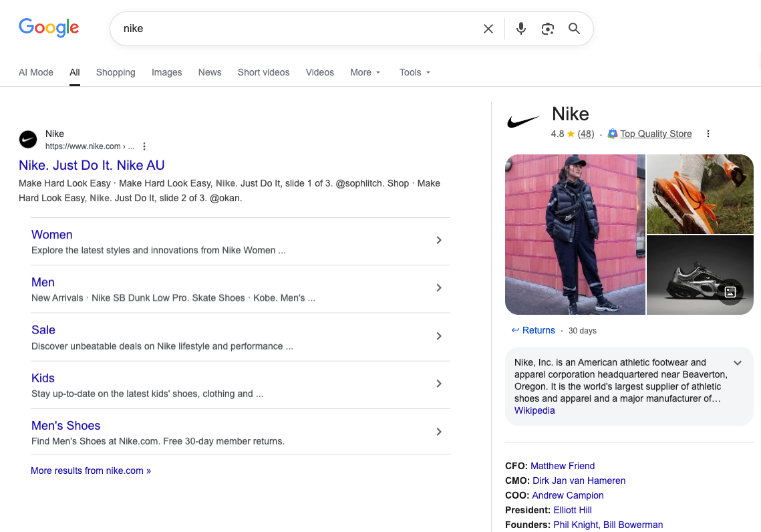Clear the search box with X
The image size is (761, 532).
tap(488, 29)
